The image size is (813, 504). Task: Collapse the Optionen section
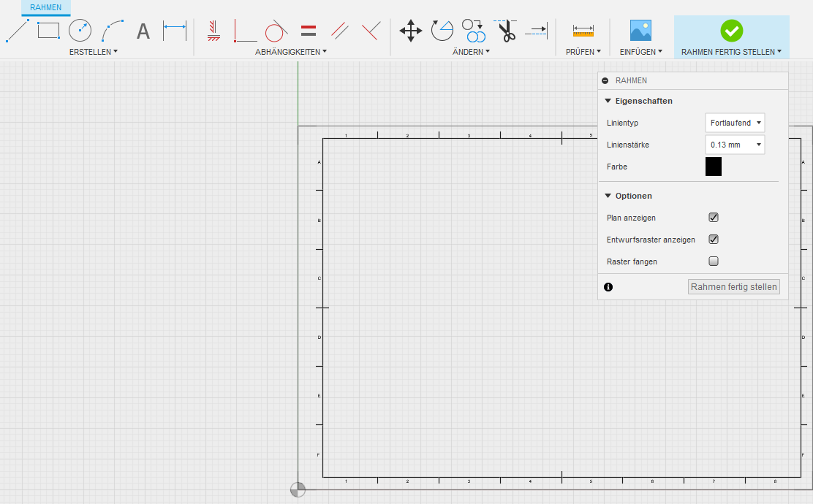pos(608,196)
